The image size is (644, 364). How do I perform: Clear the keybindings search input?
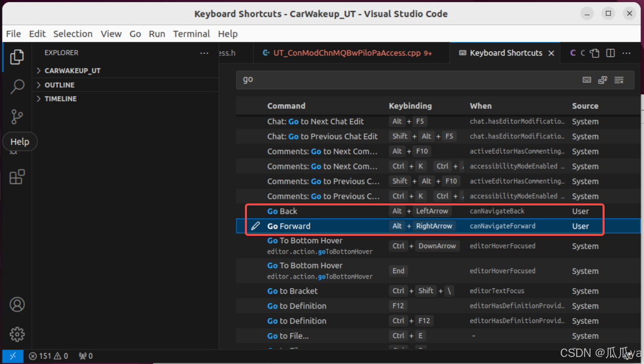619,80
